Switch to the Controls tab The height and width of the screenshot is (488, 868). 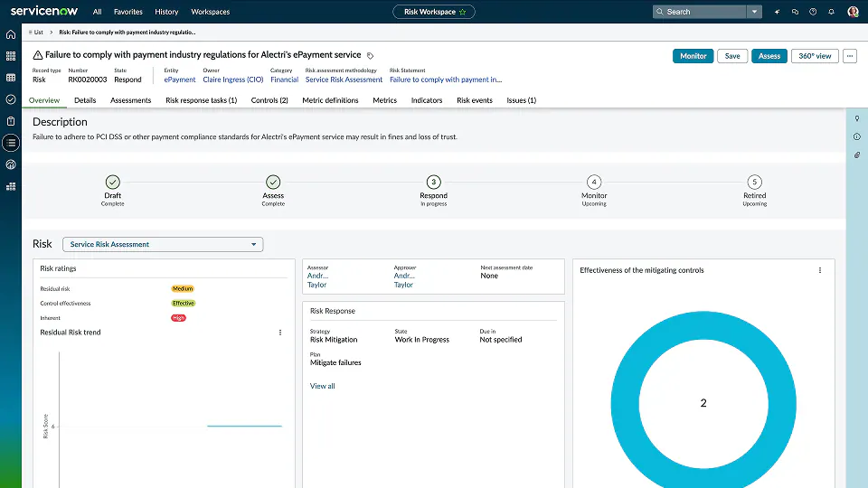[269, 100]
